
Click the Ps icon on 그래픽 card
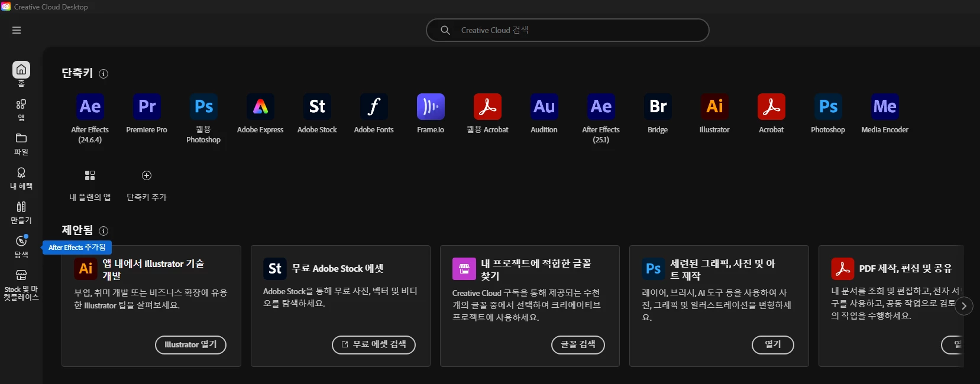coord(654,269)
